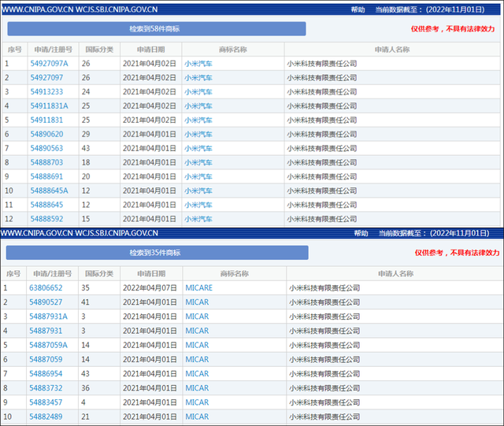The image size is (504, 426).
Task: Open registration number 54887931A
Action: [x=48, y=317]
